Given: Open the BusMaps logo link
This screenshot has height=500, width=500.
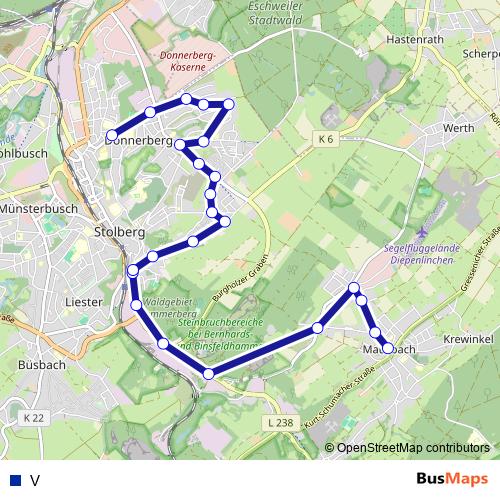Looking at the screenshot, I should (452, 479).
